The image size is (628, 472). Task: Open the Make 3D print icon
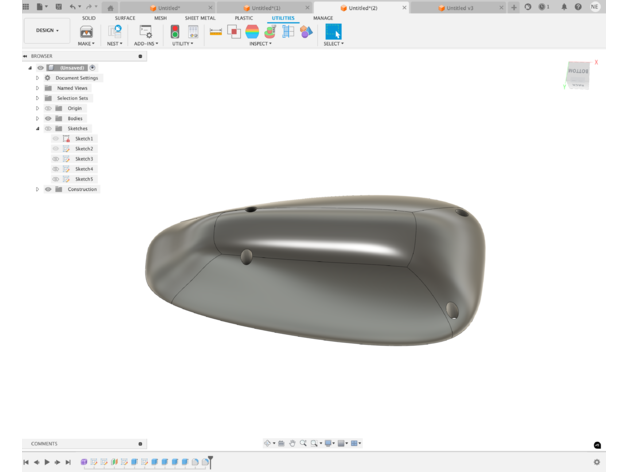tap(86, 32)
